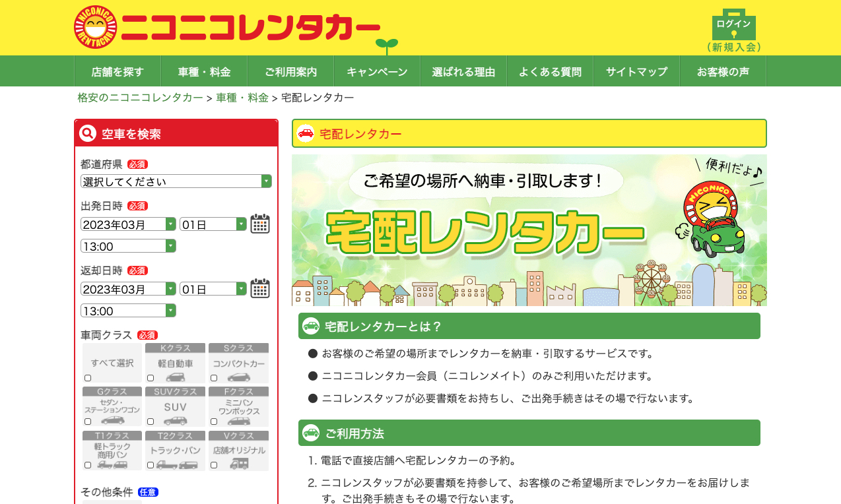This screenshot has height=504, width=841.
Task: Click the 軽自動車 car silhouette icon
Action: pos(175,377)
